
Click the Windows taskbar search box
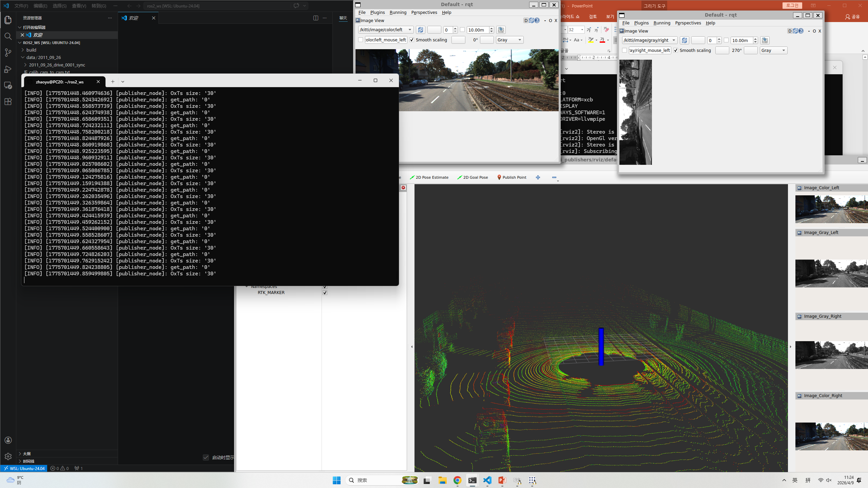382,480
